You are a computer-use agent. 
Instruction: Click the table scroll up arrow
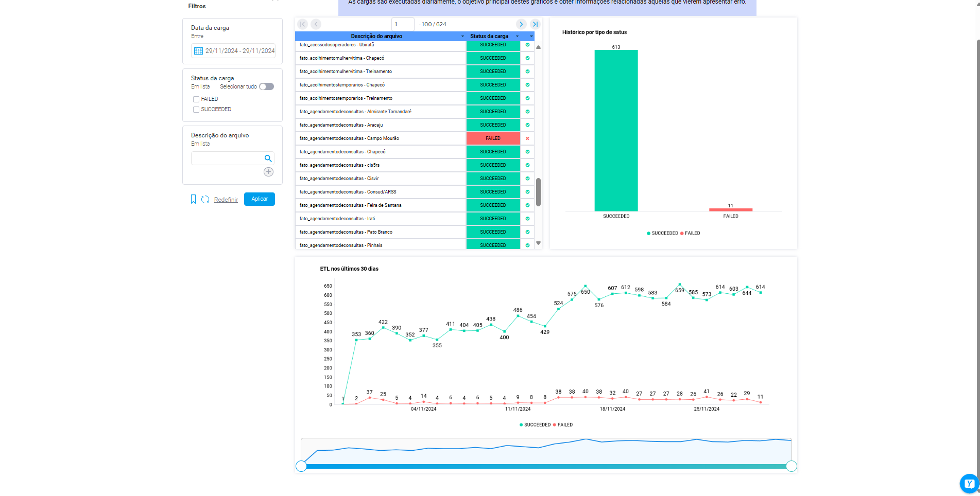click(539, 47)
